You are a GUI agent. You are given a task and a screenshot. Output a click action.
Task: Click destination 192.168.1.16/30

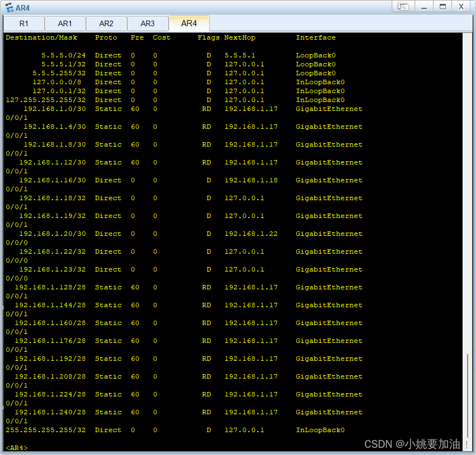coord(52,181)
